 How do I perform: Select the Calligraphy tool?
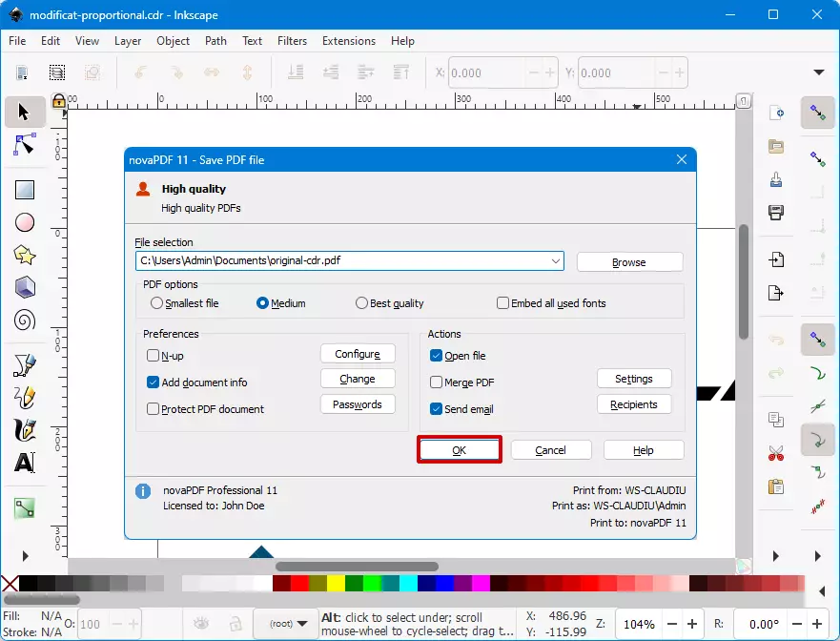click(25, 430)
